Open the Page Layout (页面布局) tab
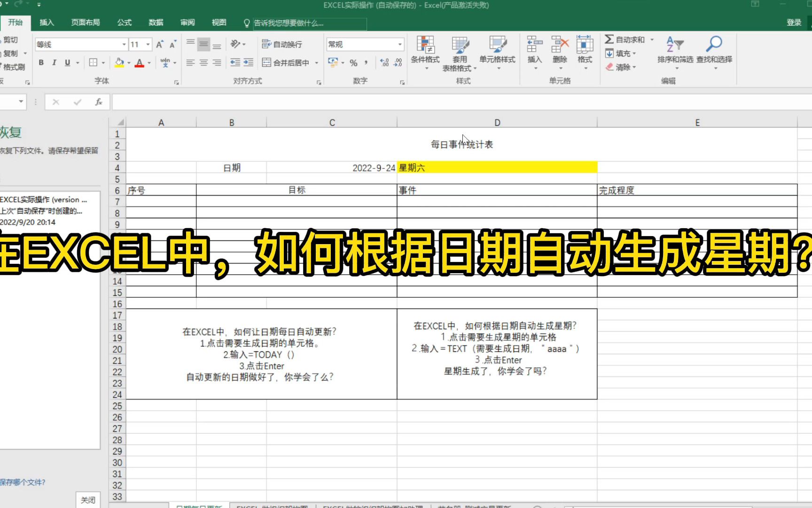812x508 pixels. (x=86, y=23)
